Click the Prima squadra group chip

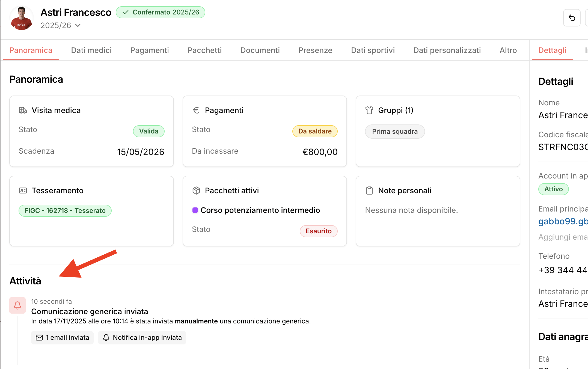click(x=395, y=132)
